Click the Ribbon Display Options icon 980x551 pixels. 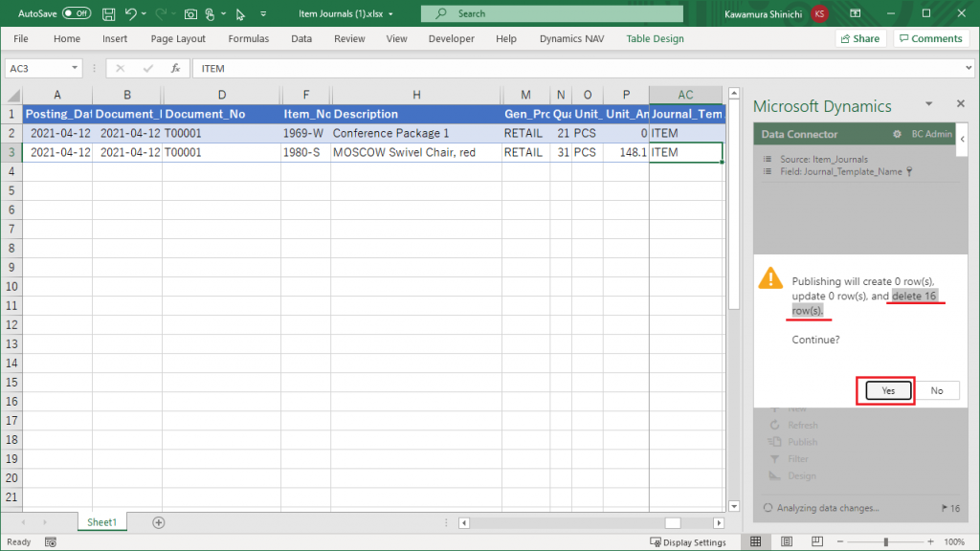coord(856,13)
